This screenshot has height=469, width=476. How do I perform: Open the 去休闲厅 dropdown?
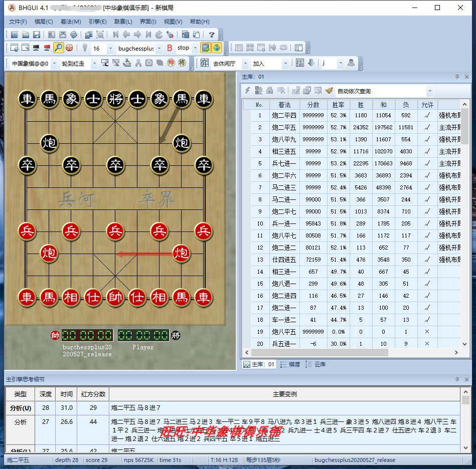click(x=245, y=64)
